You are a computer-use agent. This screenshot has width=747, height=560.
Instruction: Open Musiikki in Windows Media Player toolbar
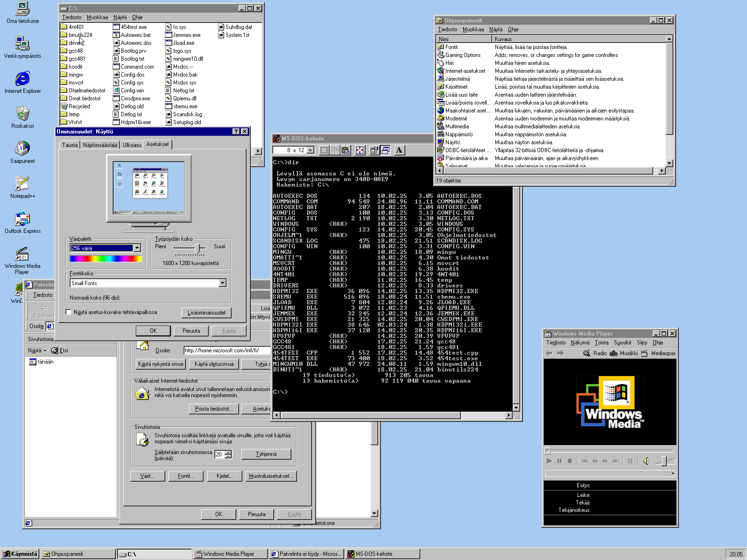[624, 353]
